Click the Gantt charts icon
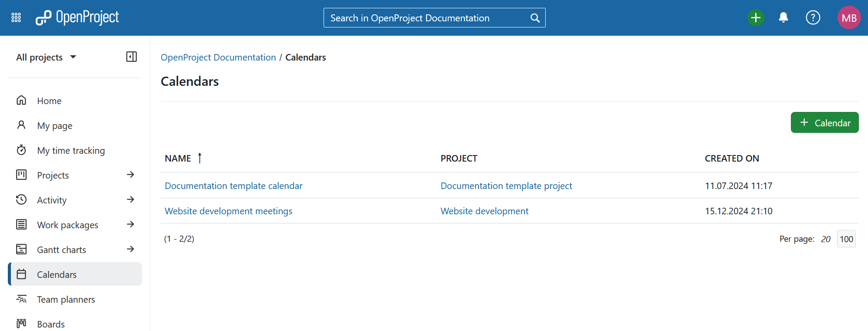 21,249
